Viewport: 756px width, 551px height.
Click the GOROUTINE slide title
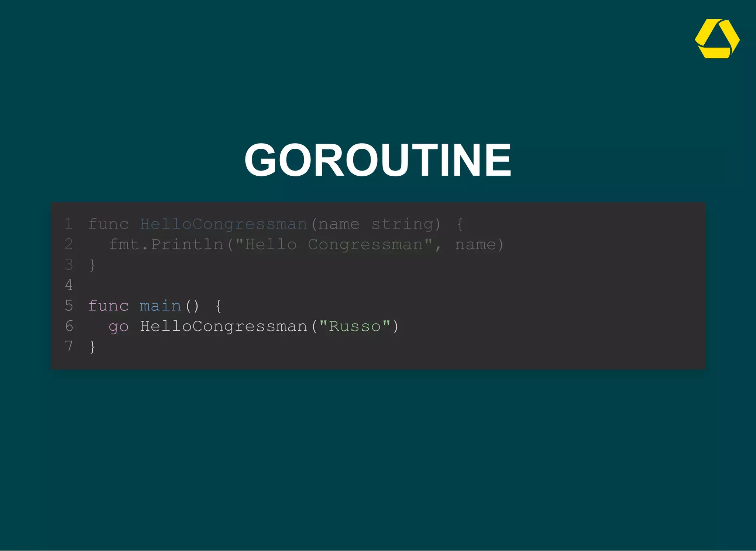point(378,160)
